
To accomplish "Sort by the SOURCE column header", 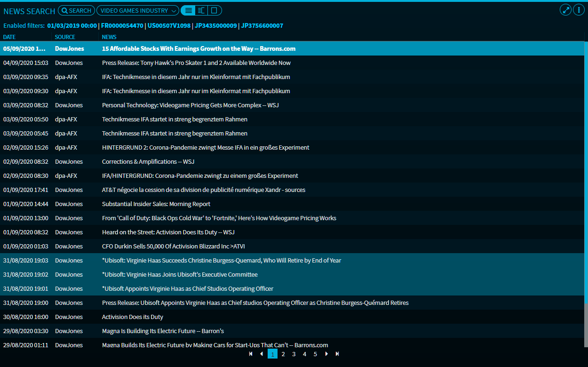I will [x=65, y=37].
